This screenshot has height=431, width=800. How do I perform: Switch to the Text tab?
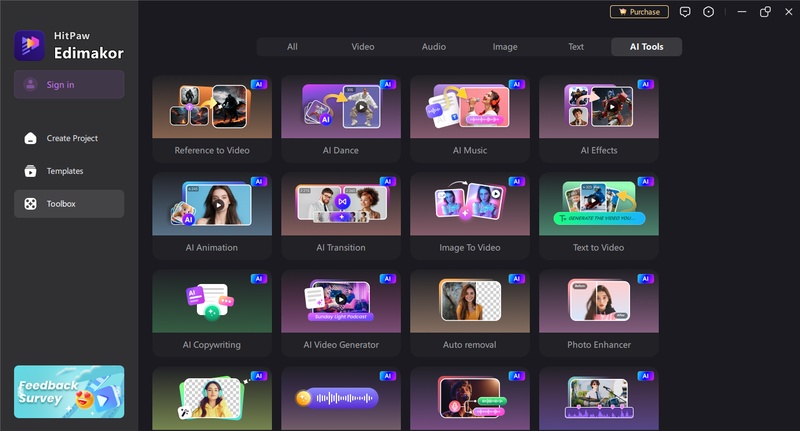pos(576,46)
